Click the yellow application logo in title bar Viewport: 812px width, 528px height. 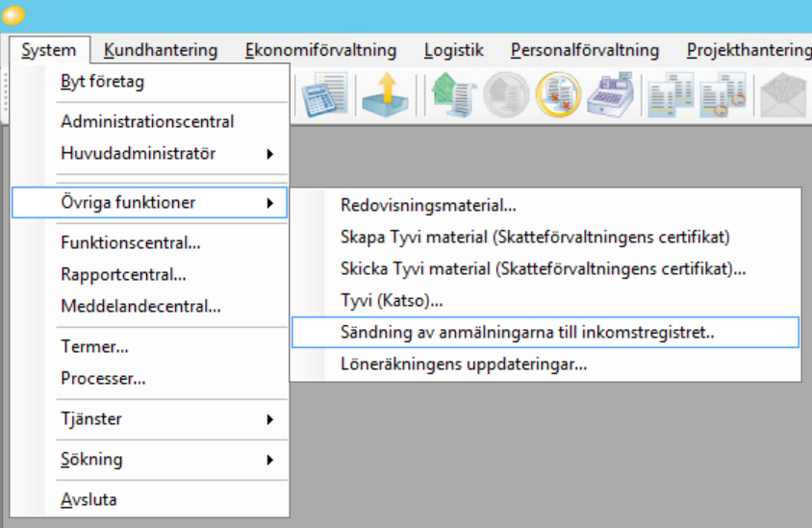14,15
